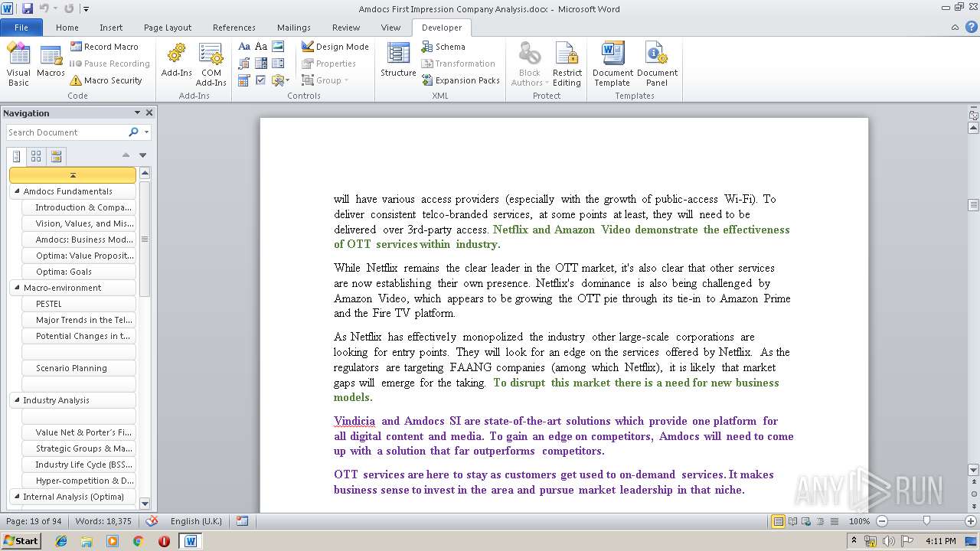980x551 pixels.
Task: Click the Search Document field
Action: tap(66, 132)
